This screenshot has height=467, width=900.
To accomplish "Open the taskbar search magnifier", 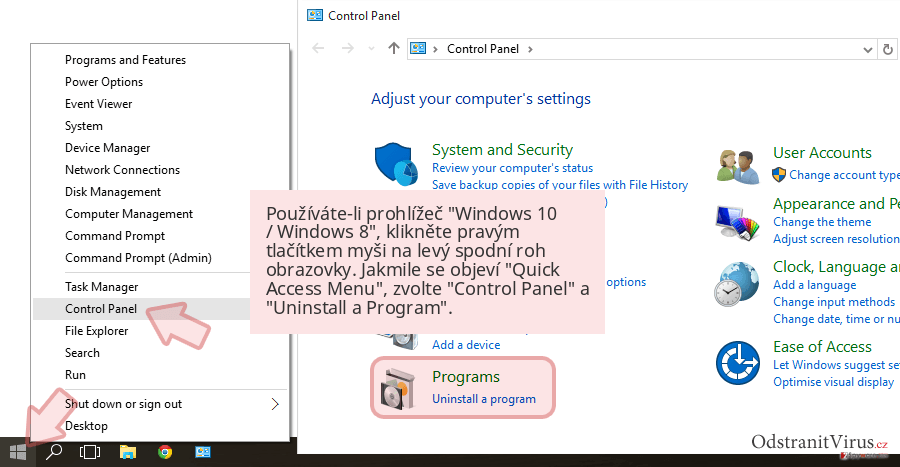I will click(54, 452).
